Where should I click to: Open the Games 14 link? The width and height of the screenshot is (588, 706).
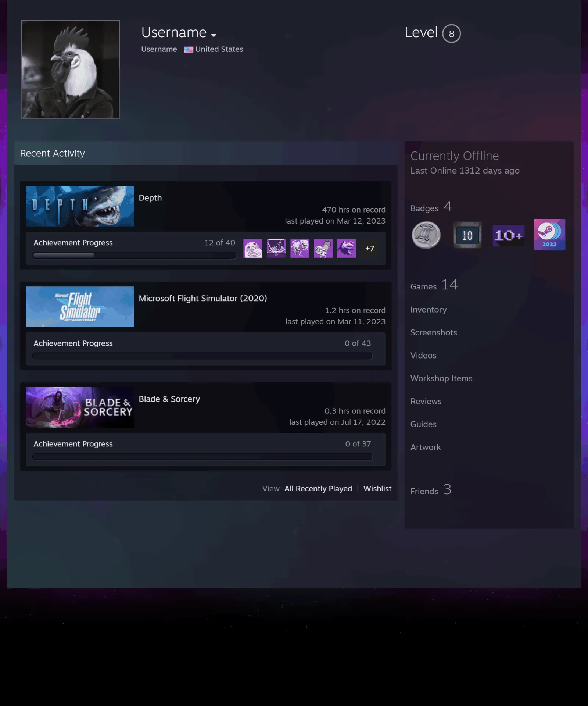[x=434, y=285]
